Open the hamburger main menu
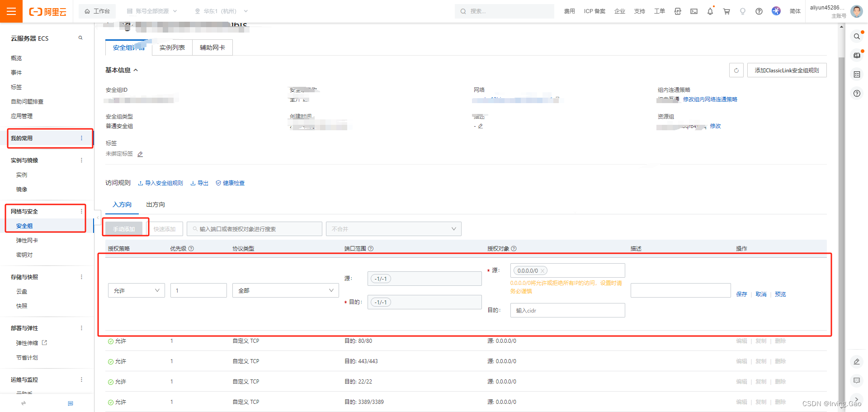 click(x=11, y=11)
